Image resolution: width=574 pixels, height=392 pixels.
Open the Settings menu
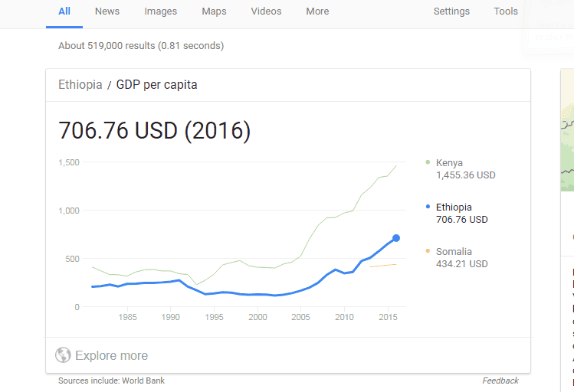pos(451,11)
